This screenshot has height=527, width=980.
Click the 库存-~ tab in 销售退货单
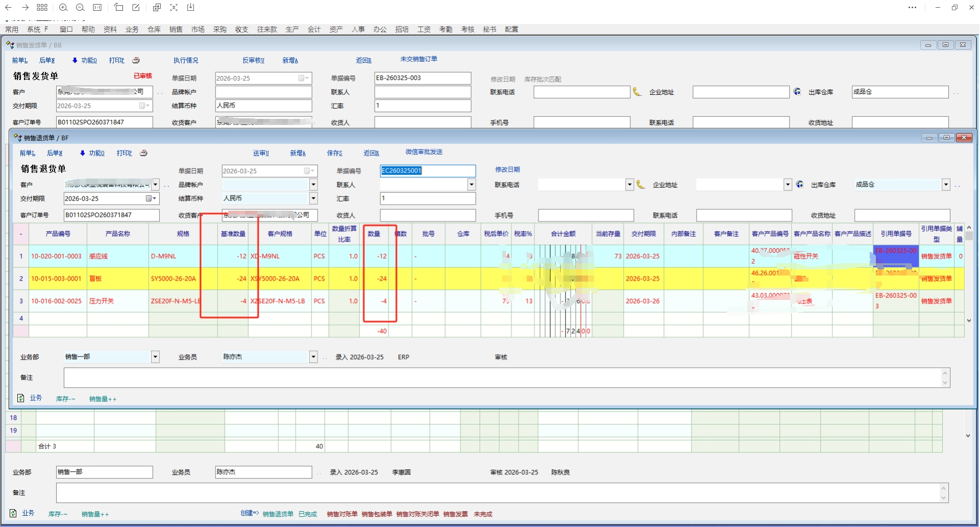[x=65, y=399]
